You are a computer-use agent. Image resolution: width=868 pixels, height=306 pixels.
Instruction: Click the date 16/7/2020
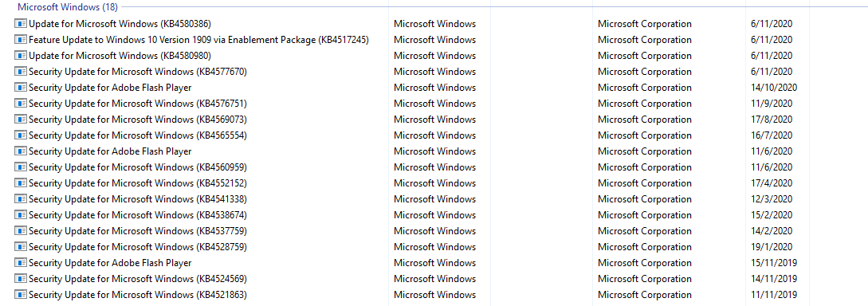pos(772,135)
